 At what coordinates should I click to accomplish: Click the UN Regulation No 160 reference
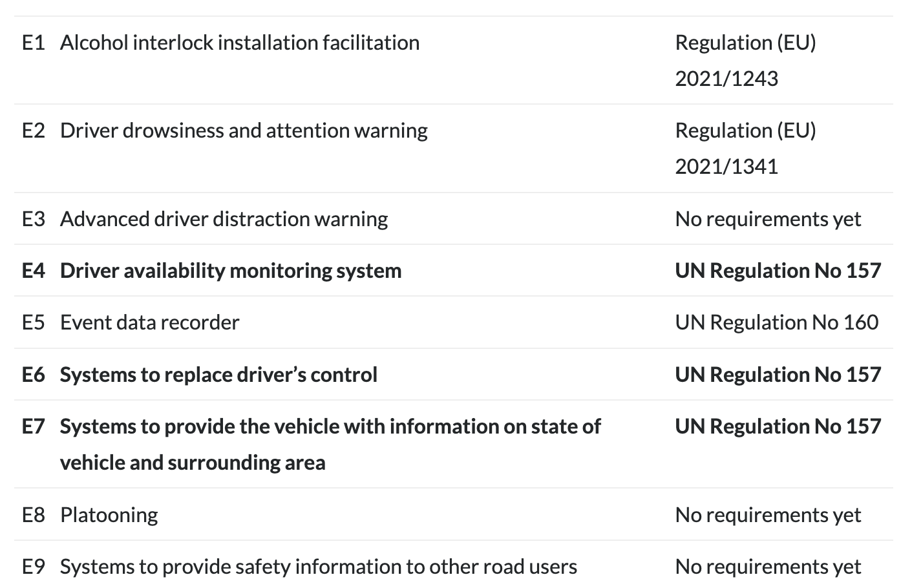pyautogui.click(x=776, y=322)
